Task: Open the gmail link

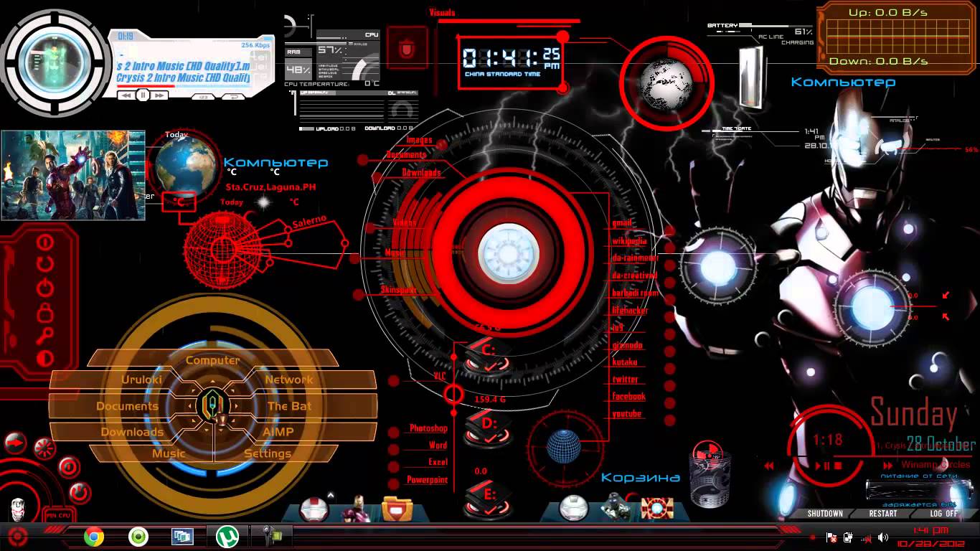Action: tap(622, 224)
